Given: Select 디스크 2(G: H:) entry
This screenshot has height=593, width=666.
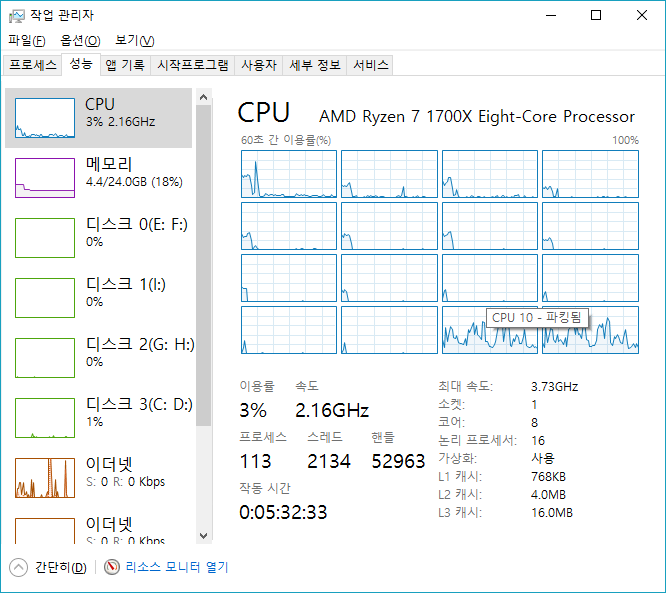Looking at the screenshot, I should pyautogui.click(x=140, y=346).
